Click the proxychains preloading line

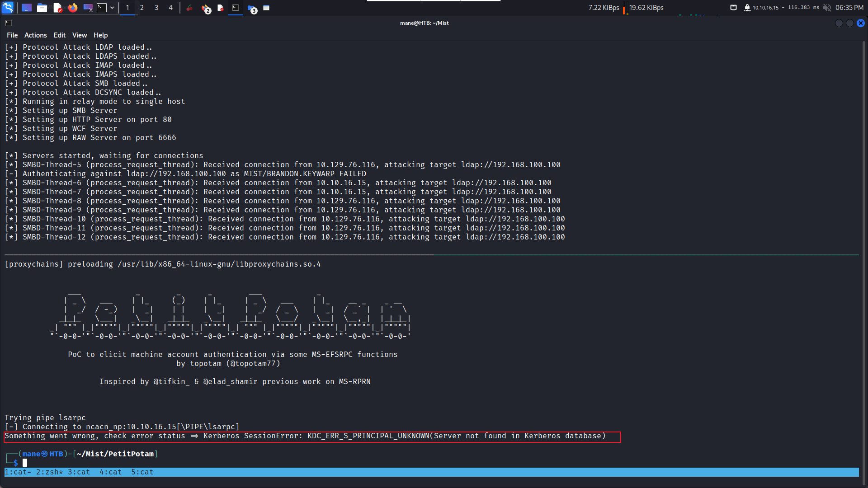pos(163,264)
